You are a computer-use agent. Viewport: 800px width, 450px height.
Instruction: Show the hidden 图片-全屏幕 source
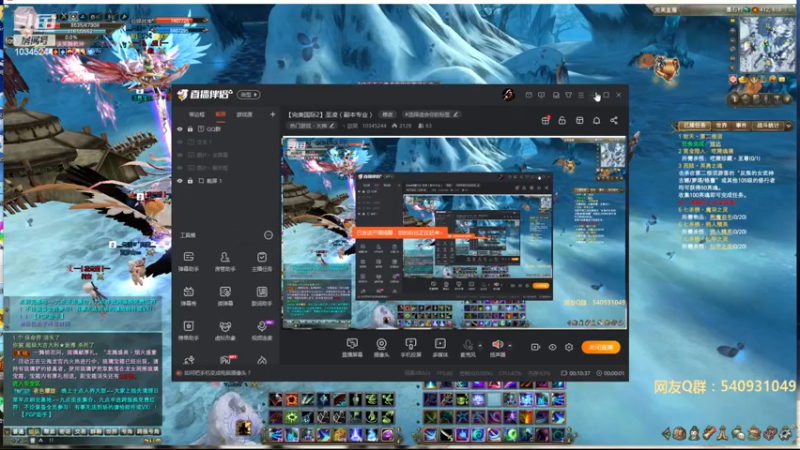(180, 155)
